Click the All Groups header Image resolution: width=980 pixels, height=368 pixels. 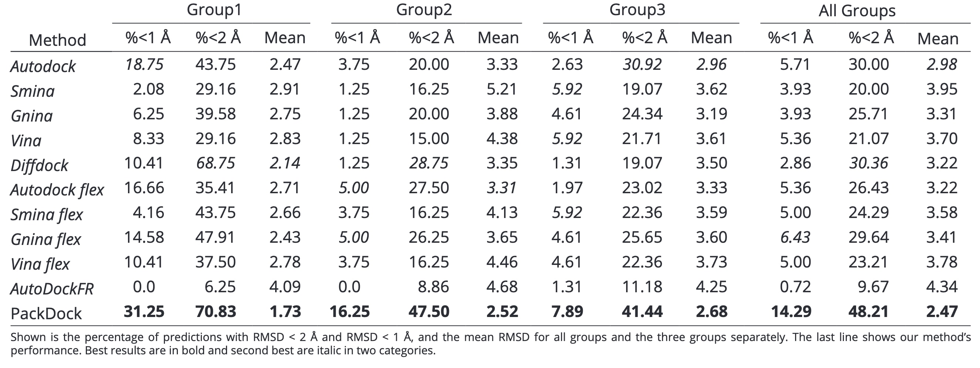(x=857, y=11)
